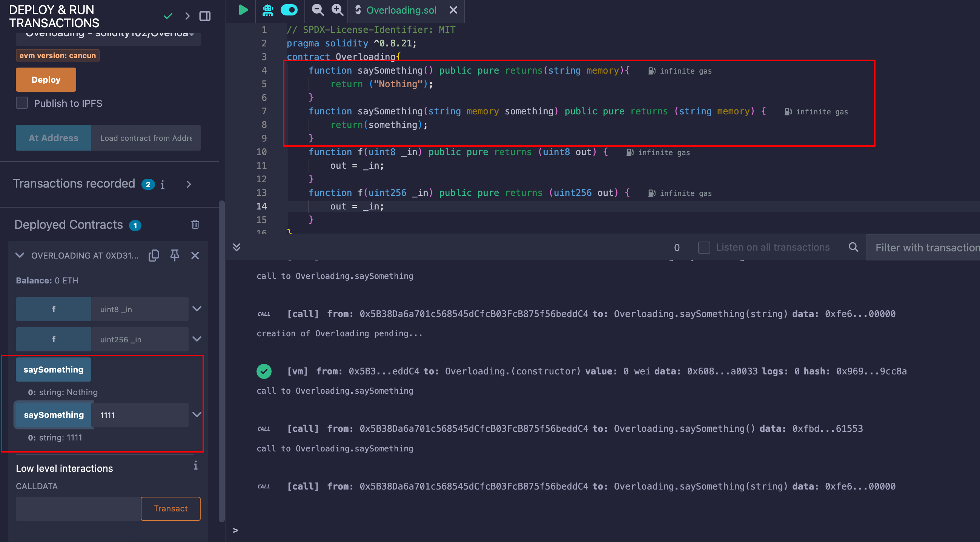Screen dimensions: 980x542
Task: Collapse the OVERLOADING AT 0XD31 instance
Action: [20, 256]
